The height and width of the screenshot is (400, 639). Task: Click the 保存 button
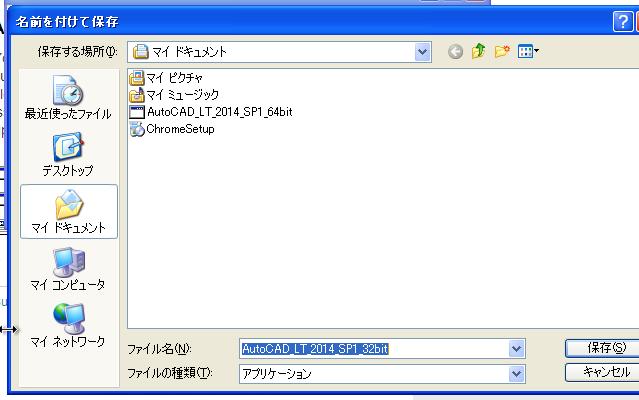coord(602,348)
